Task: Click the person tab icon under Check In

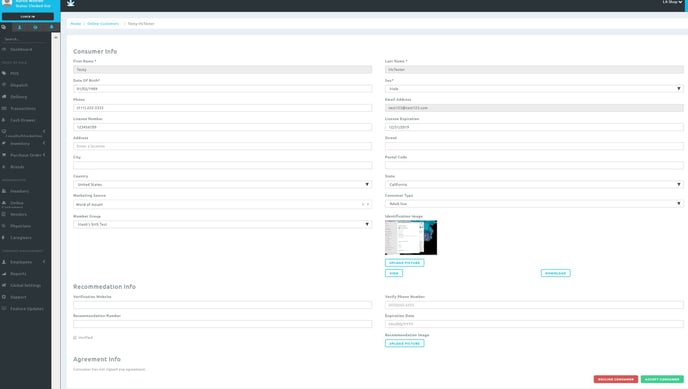Action: tap(19, 27)
